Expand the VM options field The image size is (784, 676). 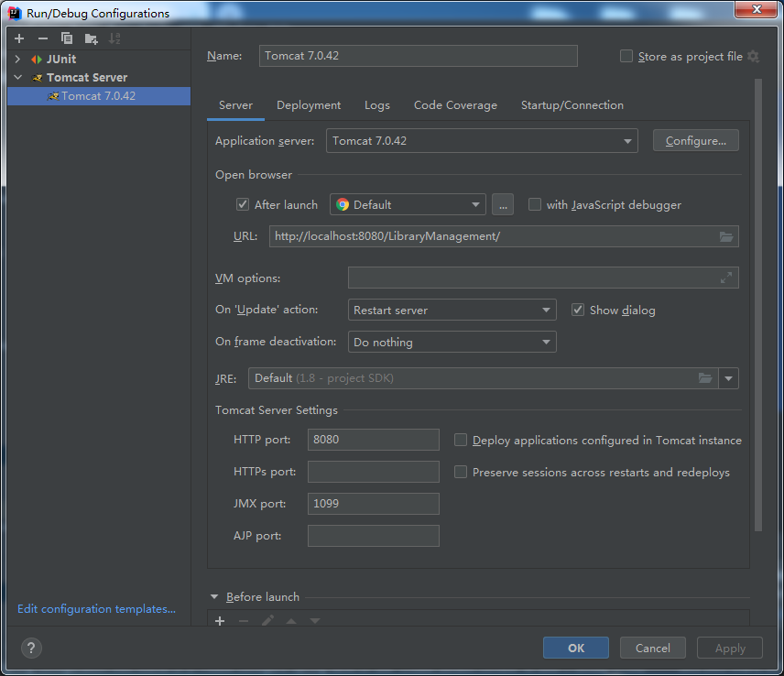(726, 278)
